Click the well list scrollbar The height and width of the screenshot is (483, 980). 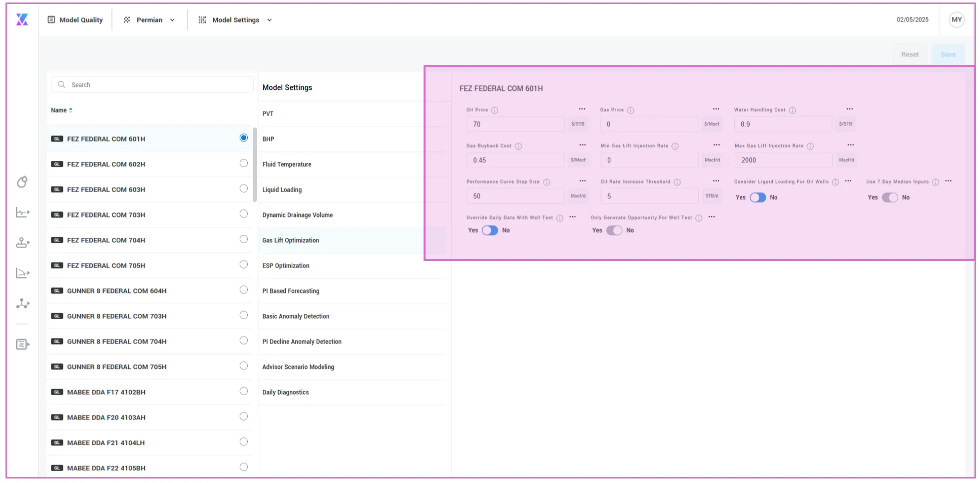click(x=255, y=165)
